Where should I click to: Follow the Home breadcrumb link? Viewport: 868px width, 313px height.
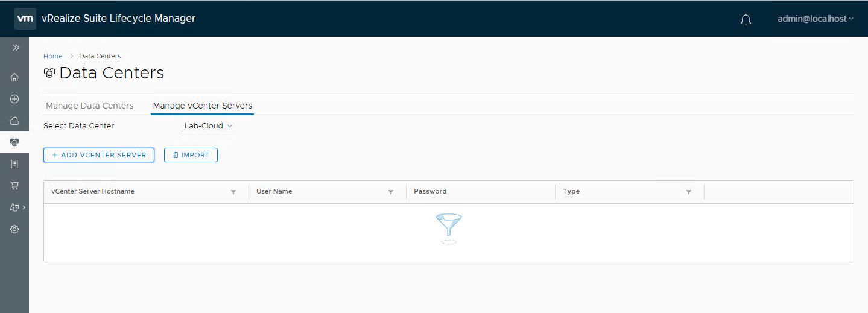coord(52,56)
